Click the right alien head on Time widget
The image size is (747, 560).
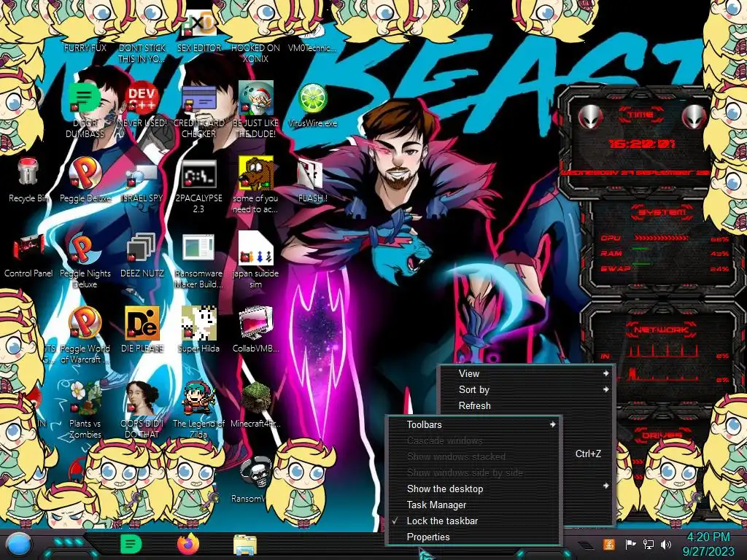pos(693,117)
